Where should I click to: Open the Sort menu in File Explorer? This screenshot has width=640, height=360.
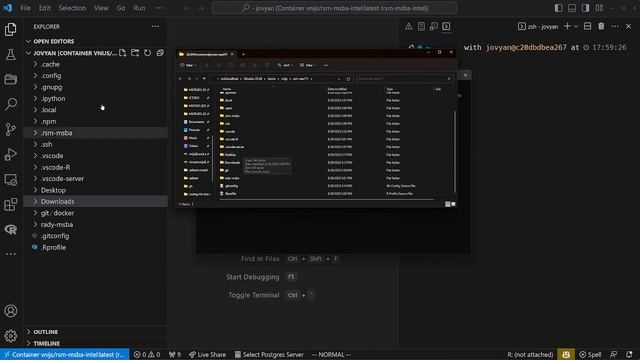click(284, 65)
